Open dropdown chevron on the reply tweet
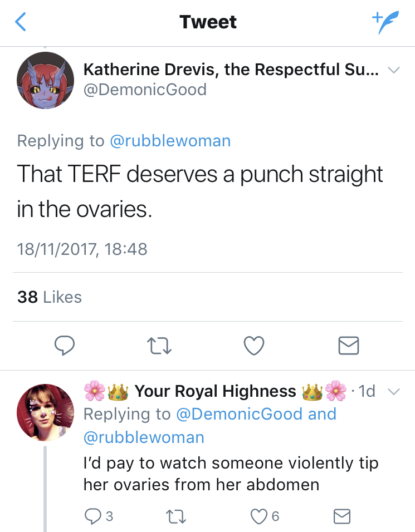 pos(393,392)
